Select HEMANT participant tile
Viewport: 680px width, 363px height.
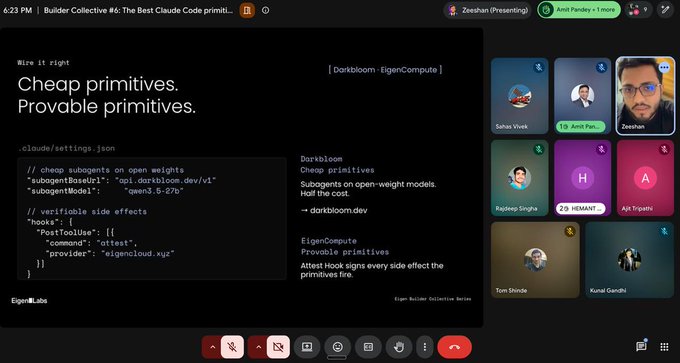tap(582, 178)
